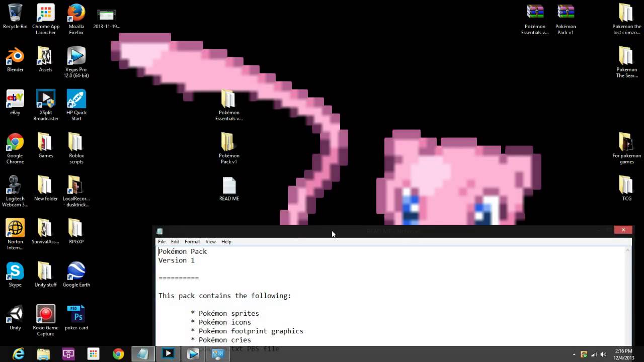This screenshot has width=644, height=362.
Task: Select the Logitech Webcam shortcut
Action: click(15, 192)
